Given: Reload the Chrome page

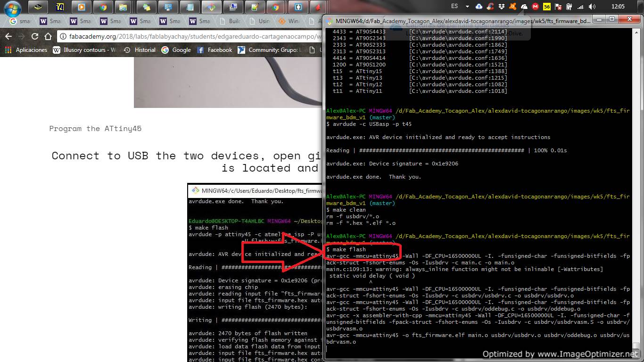Looking at the screenshot, I should point(35,36).
